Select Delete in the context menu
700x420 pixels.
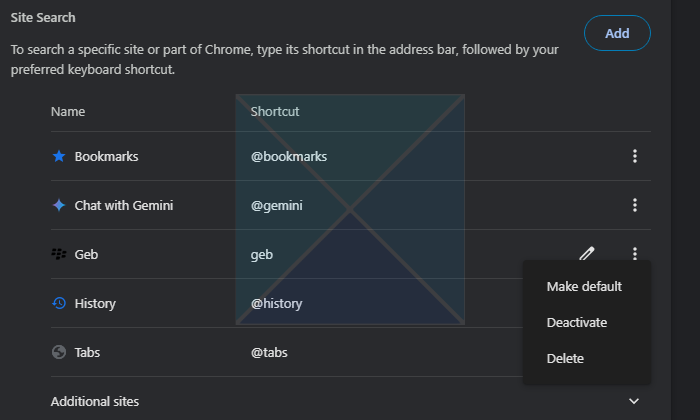tap(565, 358)
